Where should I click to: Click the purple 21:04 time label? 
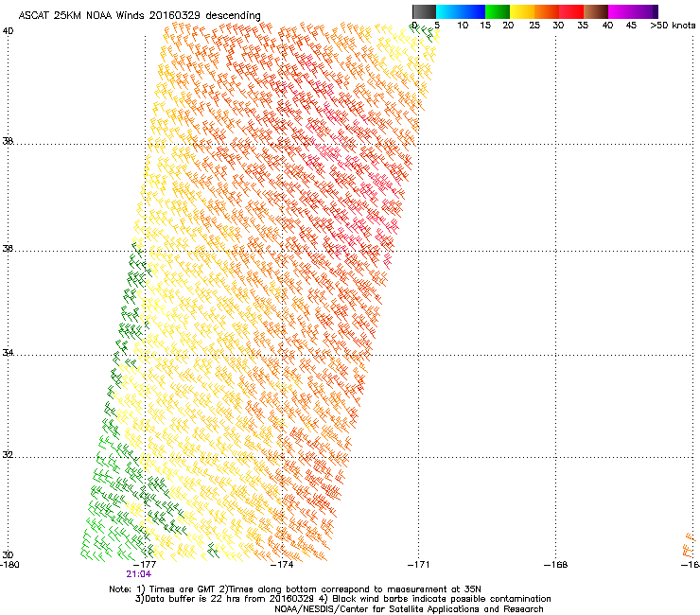138,574
